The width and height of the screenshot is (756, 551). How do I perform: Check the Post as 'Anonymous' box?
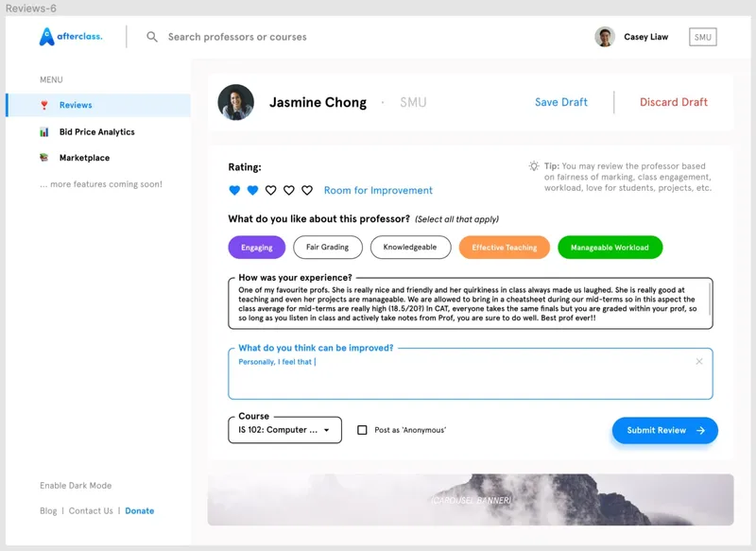[x=362, y=430]
